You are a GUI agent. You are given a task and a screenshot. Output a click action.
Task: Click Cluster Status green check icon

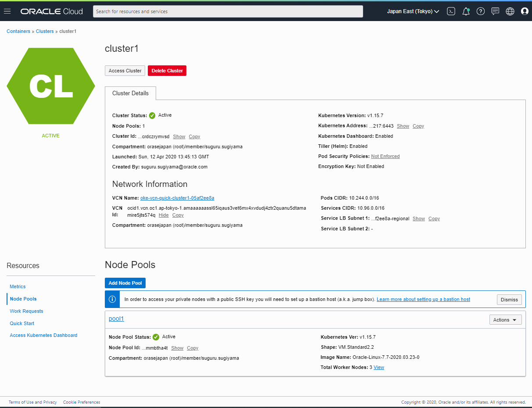pos(152,115)
